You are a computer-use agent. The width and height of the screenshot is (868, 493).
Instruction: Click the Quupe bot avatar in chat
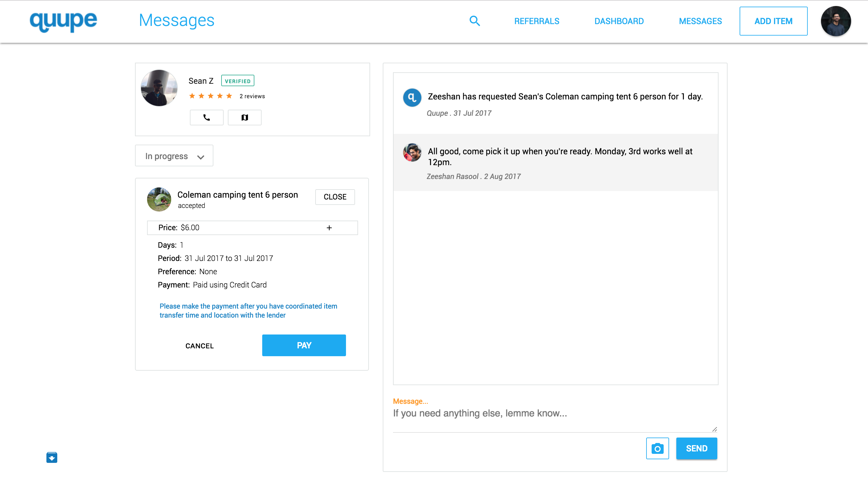[x=412, y=98]
